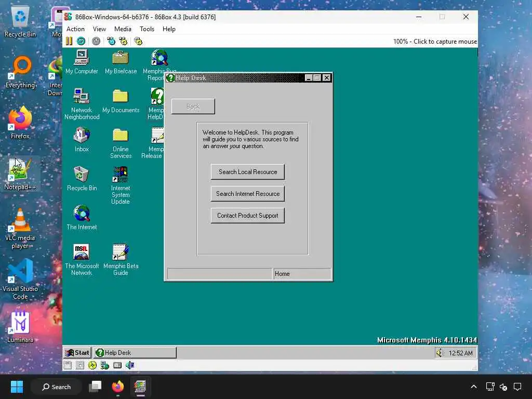Click the network status bar icon
The height and width of the screenshot is (399, 532).
[x=105, y=365]
